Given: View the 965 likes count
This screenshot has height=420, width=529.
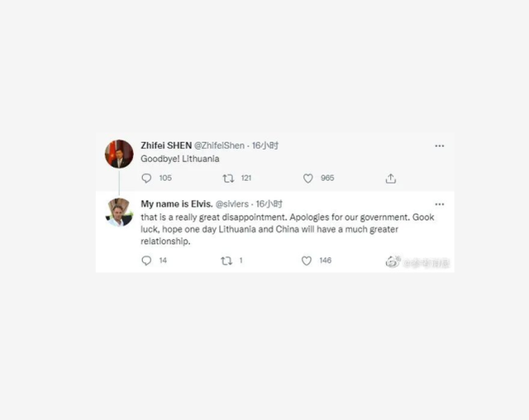Looking at the screenshot, I should [327, 178].
